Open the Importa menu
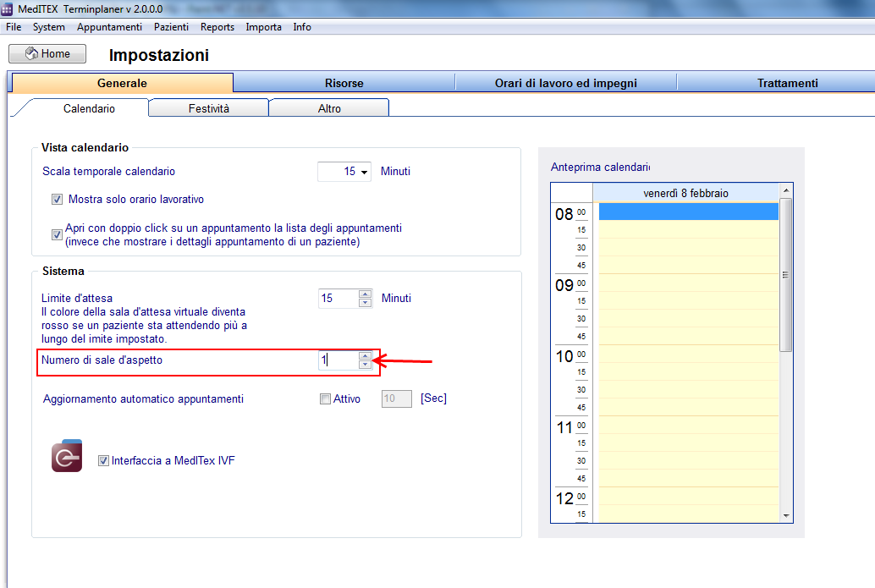Viewport: 875px width, 588px height. point(263,27)
